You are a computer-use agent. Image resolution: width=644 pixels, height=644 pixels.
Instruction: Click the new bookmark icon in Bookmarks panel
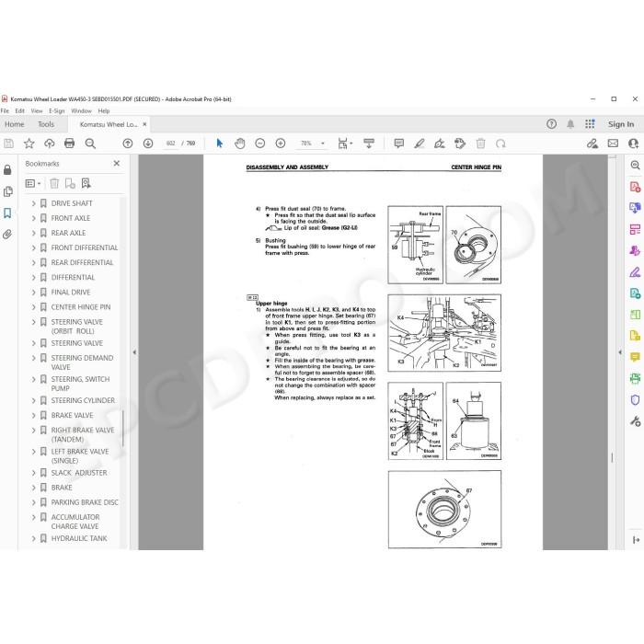pyautogui.click(x=70, y=184)
